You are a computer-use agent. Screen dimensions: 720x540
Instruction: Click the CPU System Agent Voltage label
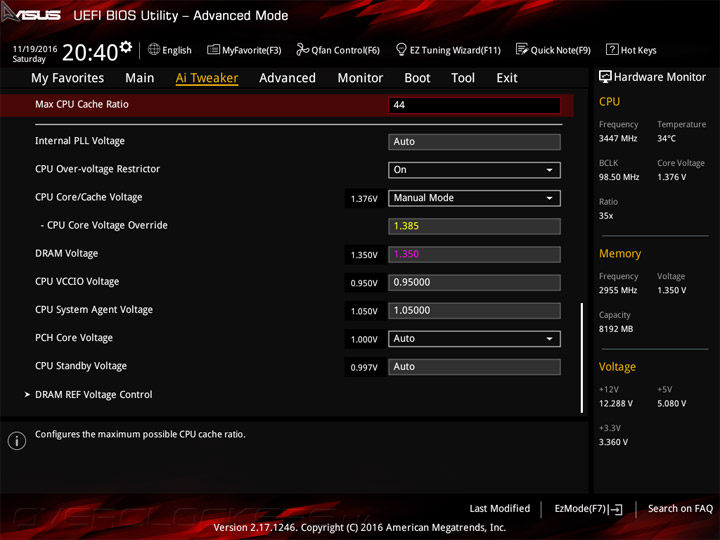(94, 310)
